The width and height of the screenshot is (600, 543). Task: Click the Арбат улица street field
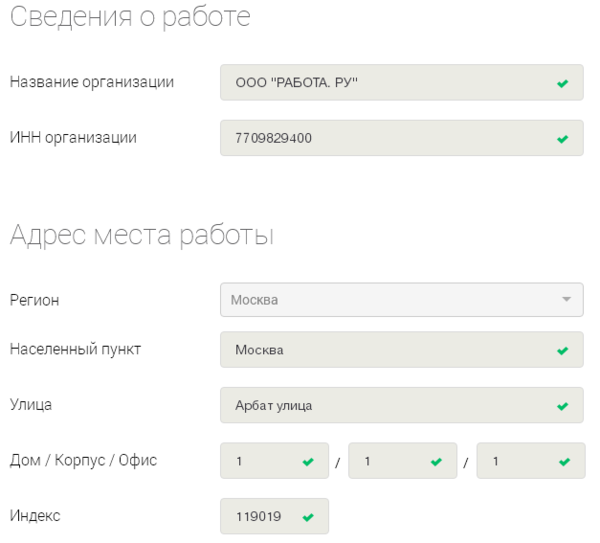coord(402,405)
